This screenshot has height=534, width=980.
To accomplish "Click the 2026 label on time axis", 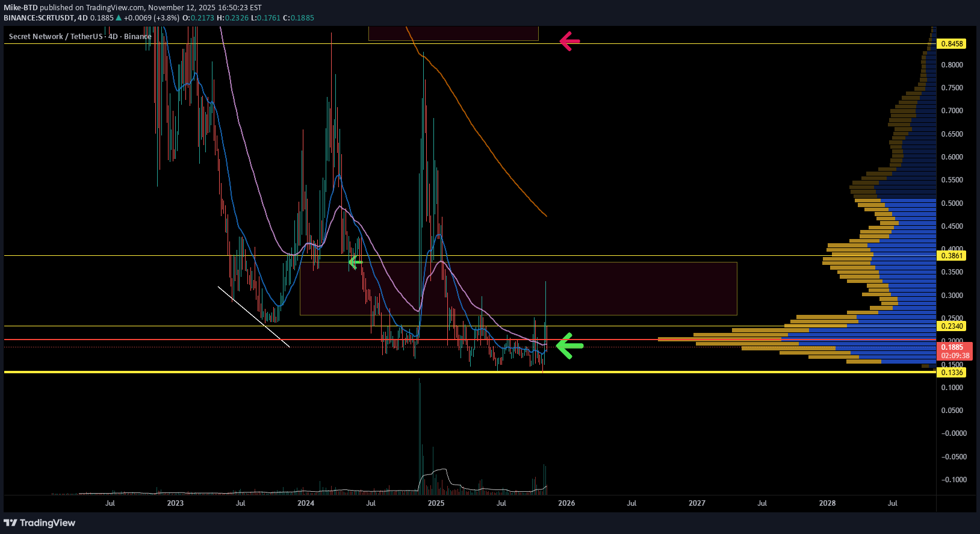I will [566, 503].
